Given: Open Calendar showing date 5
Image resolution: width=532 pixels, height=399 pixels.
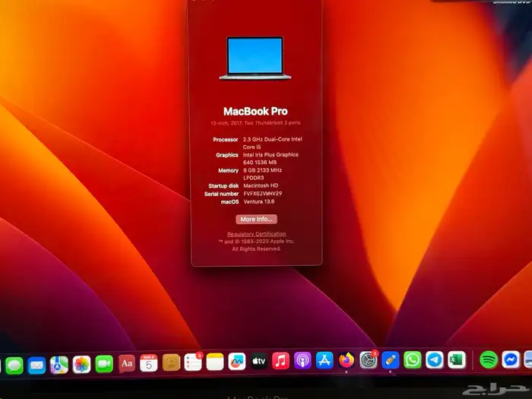Looking at the screenshot, I should click(149, 363).
